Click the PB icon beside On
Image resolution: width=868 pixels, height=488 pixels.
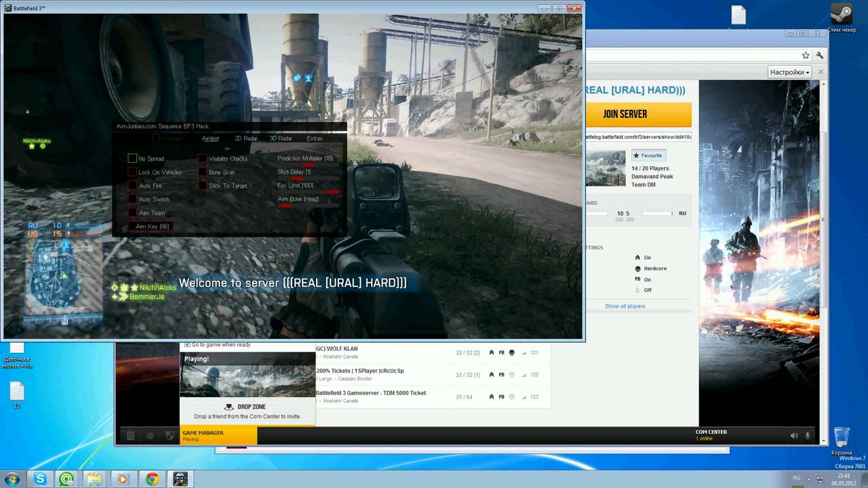click(637, 279)
